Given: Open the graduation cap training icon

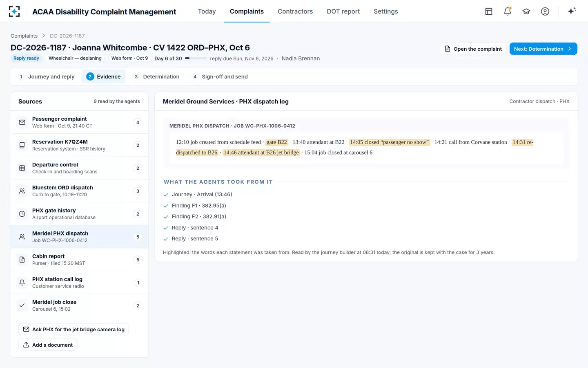Looking at the screenshot, I should [x=526, y=11].
